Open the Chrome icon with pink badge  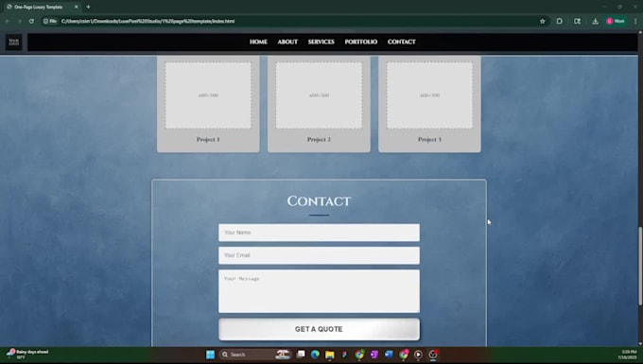click(x=404, y=355)
